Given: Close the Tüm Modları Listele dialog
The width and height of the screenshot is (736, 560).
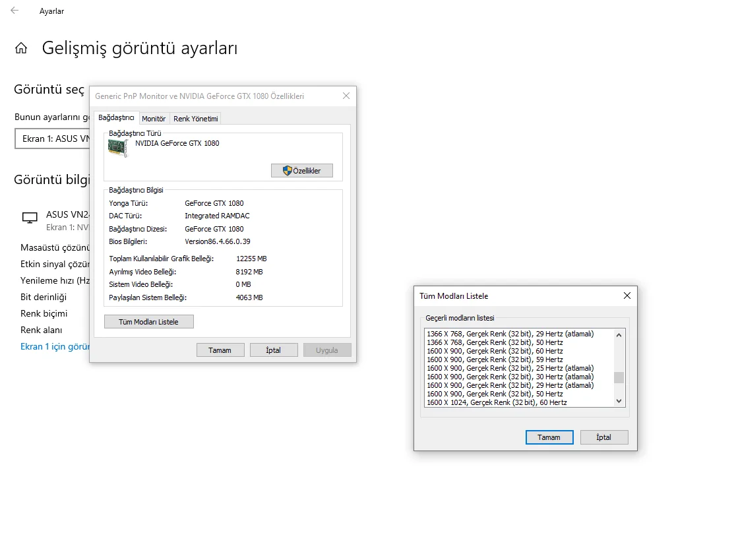Looking at the screenshot, I should click(627, 296).
